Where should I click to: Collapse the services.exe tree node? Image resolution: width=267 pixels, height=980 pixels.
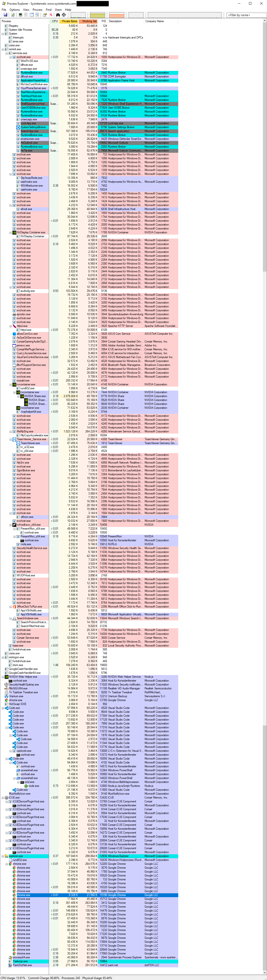click(x=7, y=53)
